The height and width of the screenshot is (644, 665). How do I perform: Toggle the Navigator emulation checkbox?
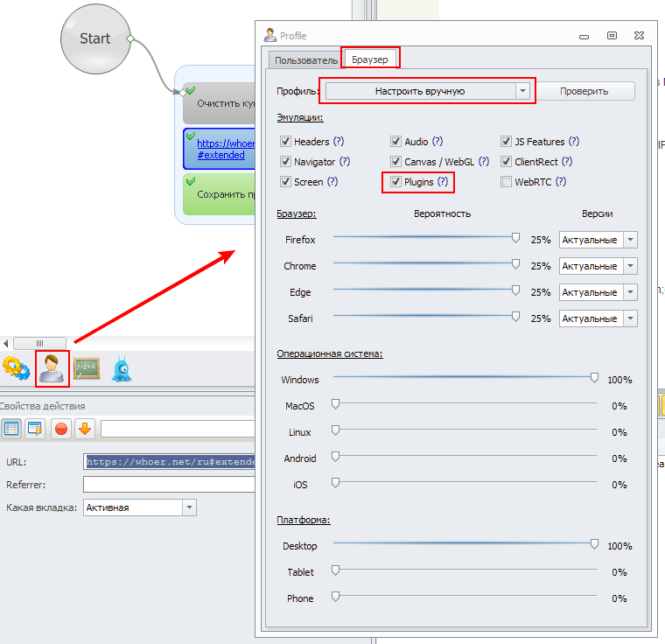pos(285,162)
